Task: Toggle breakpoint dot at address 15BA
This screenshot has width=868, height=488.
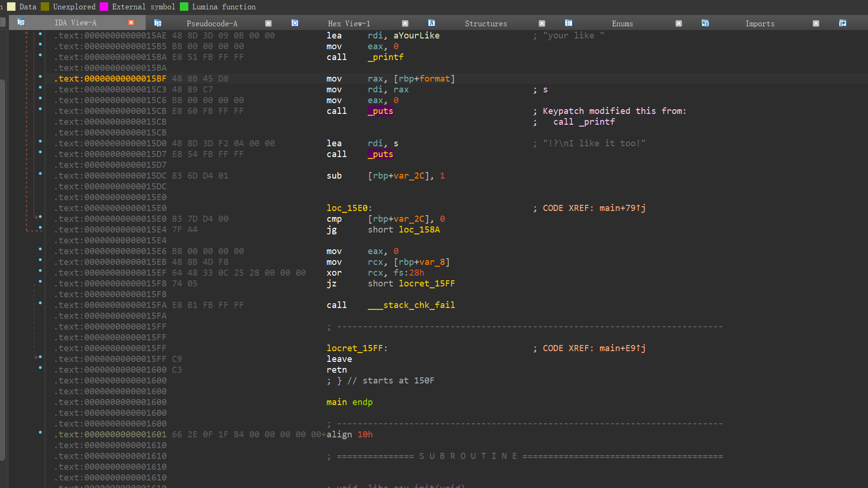Action: [40, 55]
